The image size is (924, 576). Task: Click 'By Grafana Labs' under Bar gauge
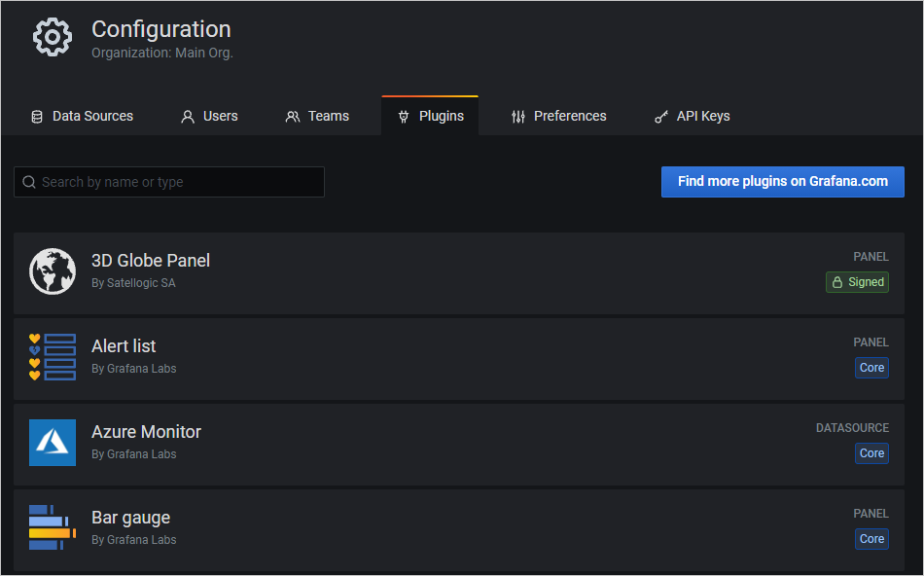134,540
